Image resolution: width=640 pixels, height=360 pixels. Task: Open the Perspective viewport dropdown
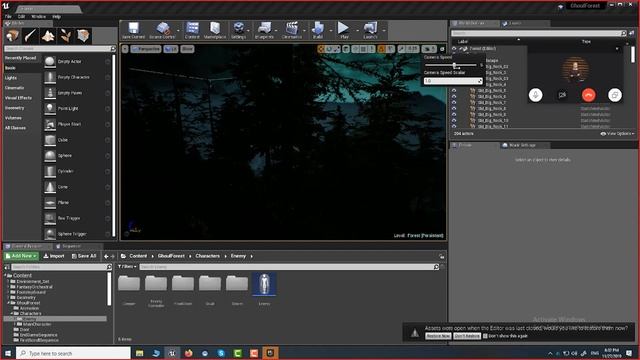(146, 49)
